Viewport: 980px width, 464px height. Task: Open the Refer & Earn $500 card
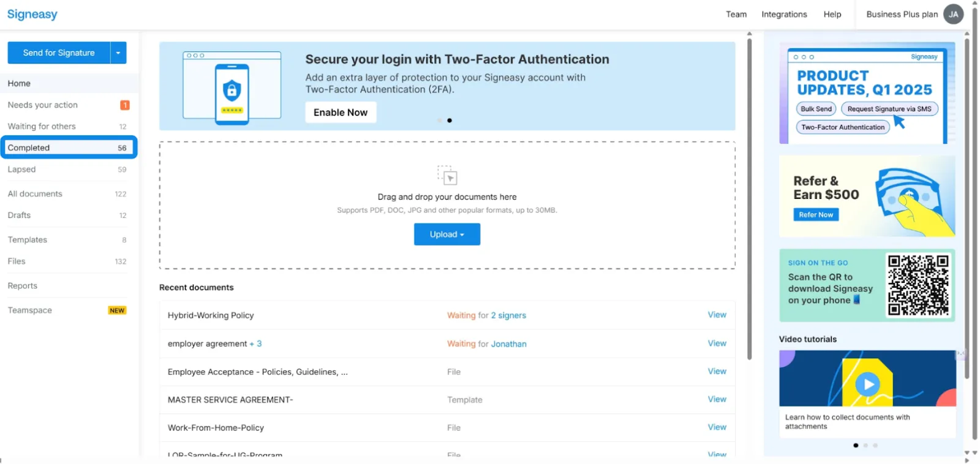click(867, 196)
